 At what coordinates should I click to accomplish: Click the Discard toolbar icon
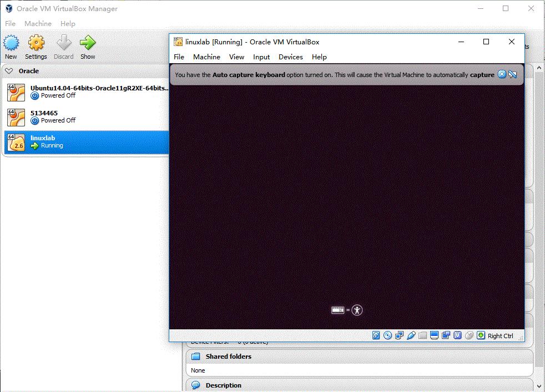point(64,43)
